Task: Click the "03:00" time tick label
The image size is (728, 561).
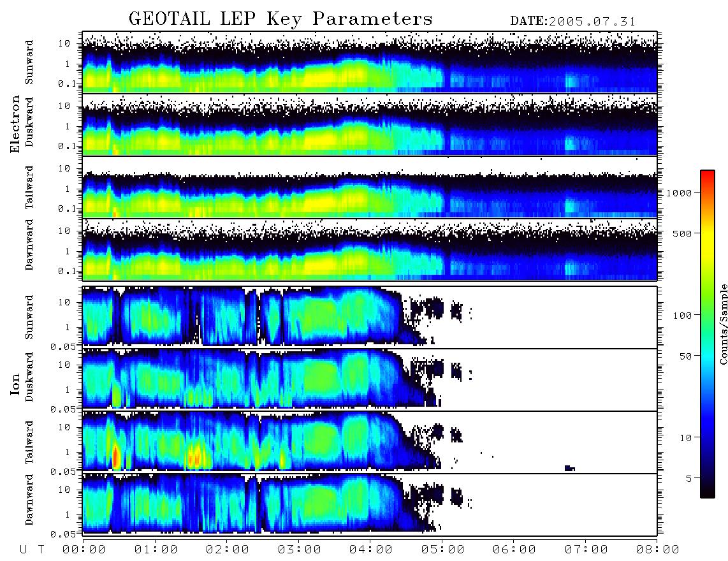Action: [300, 550]
